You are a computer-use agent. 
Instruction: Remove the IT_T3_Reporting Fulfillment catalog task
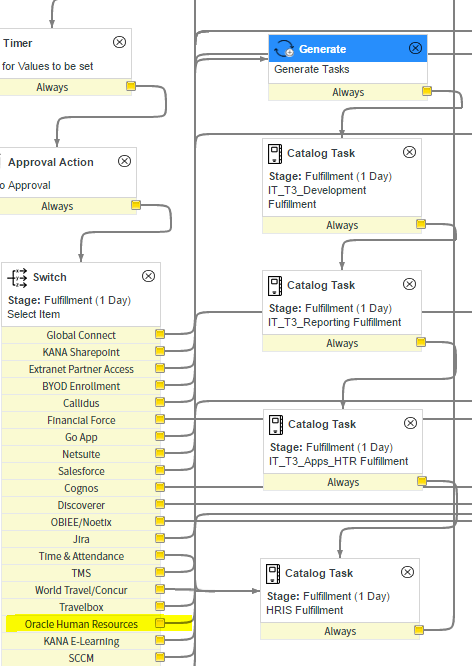pyautogui.click(x=409, y=284)
